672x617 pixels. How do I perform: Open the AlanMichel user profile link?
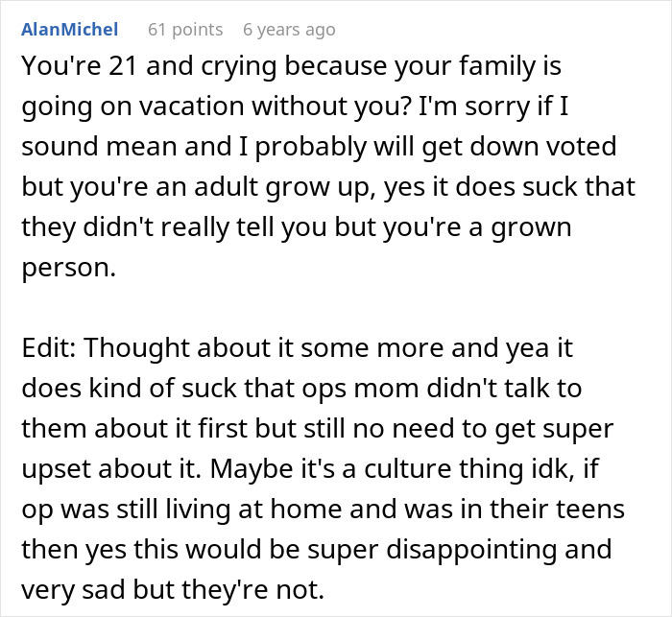72,30
